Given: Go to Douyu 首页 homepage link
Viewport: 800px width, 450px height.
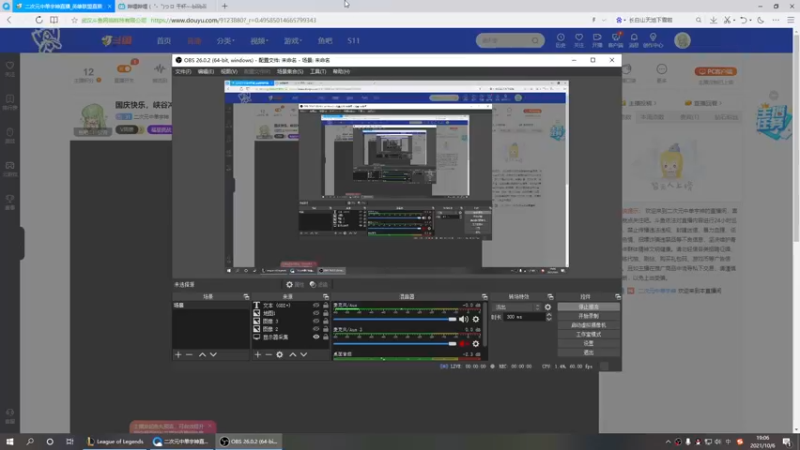Looking at the screenshot, I should tap(164, 40).
